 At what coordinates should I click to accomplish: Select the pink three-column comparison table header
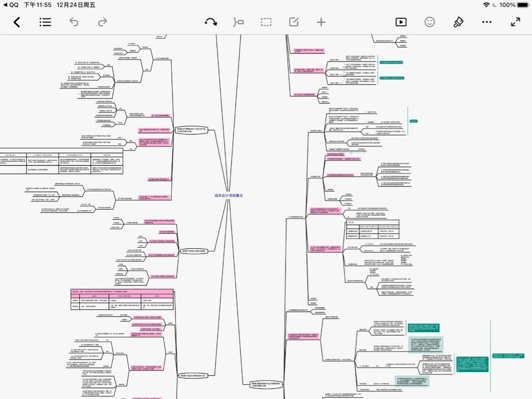click(x=122, y=291)
